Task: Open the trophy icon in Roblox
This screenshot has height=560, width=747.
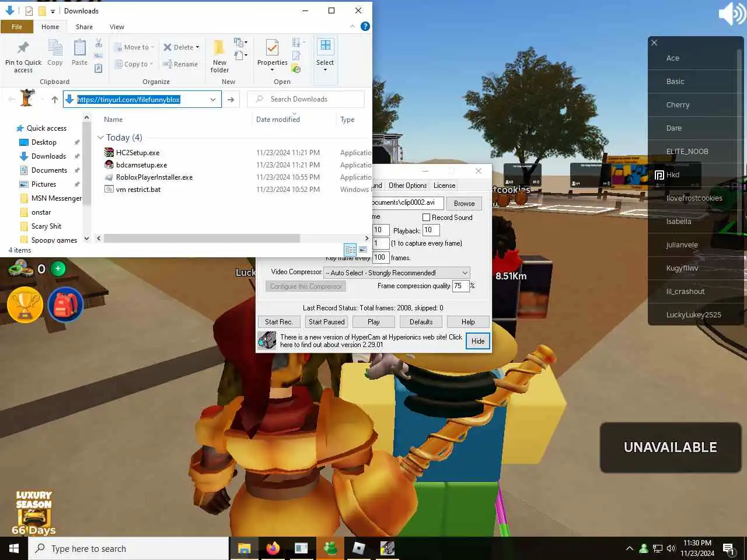Action: [25, 304]
